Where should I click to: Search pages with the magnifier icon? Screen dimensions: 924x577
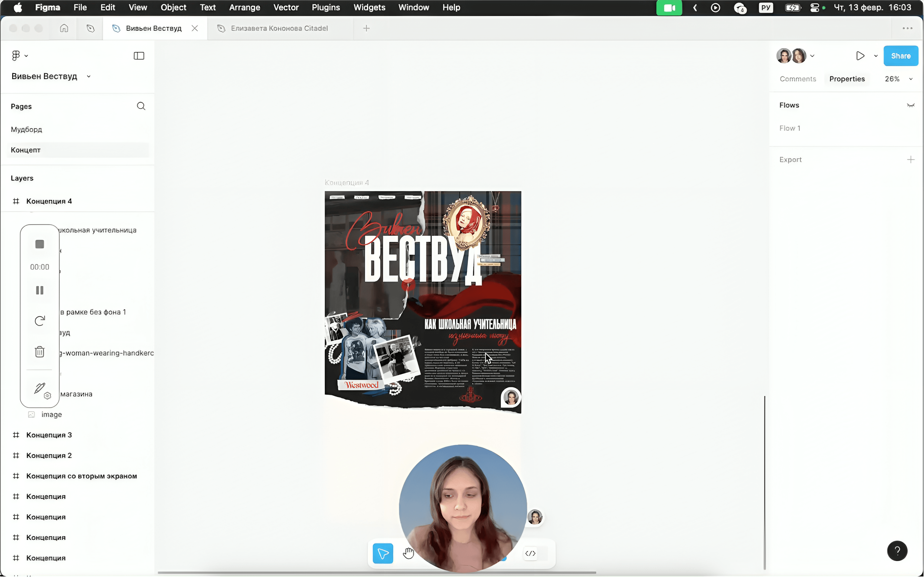(141, 106)
